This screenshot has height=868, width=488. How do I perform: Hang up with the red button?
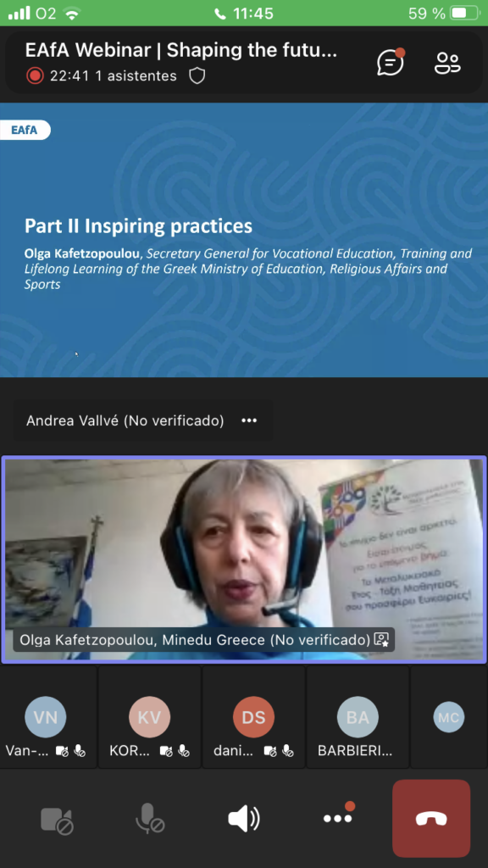(431, 818)
